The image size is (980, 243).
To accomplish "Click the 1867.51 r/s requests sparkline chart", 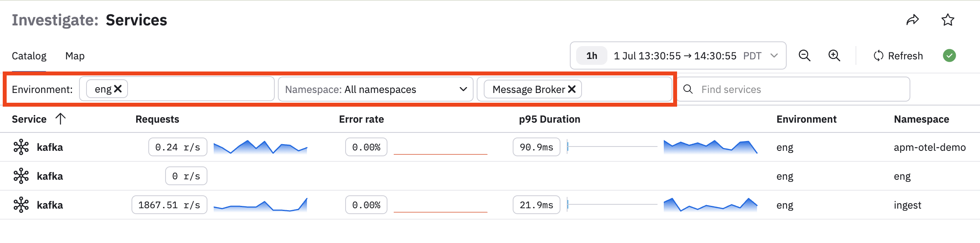I will coord(260,205).
